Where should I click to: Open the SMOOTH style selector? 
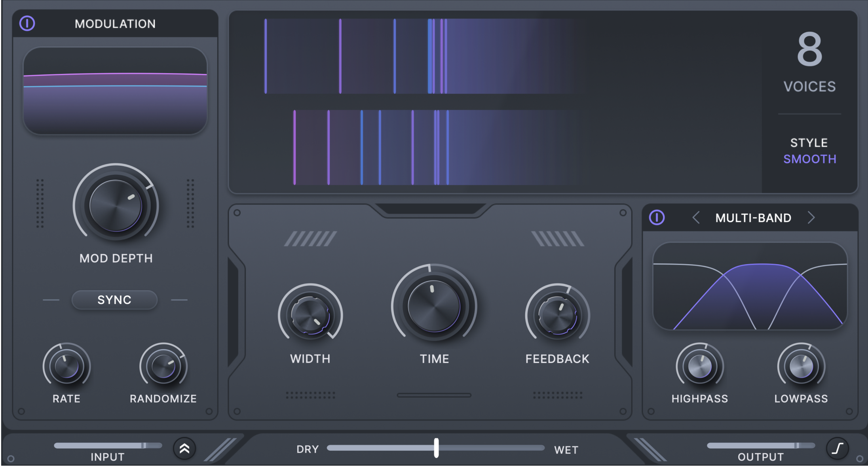click(809, 159)
